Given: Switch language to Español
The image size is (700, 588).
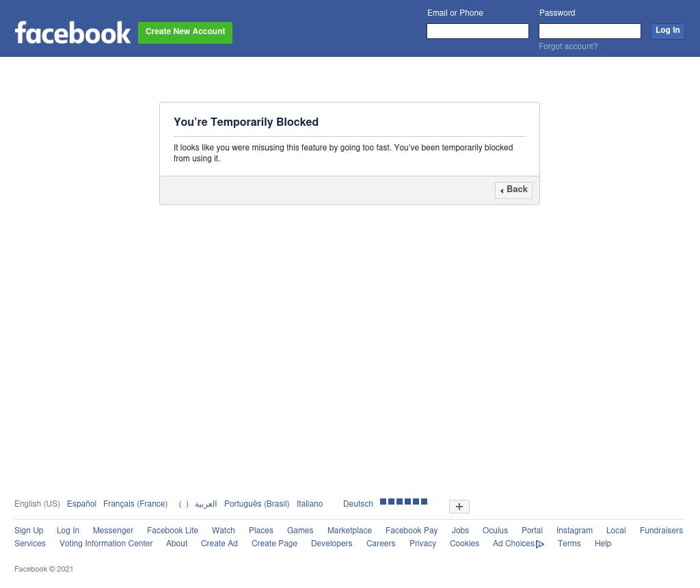Looking at the screenshot, I should 82,504.
